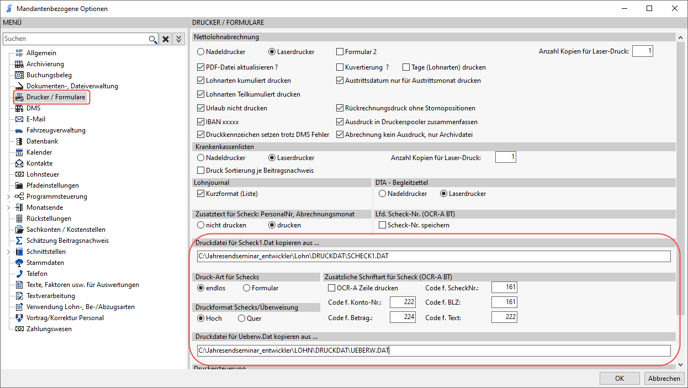Click the Schätzung Beitragsnachweis sigma icon
The height and width of the screenshot is (388, 688).
19,241
